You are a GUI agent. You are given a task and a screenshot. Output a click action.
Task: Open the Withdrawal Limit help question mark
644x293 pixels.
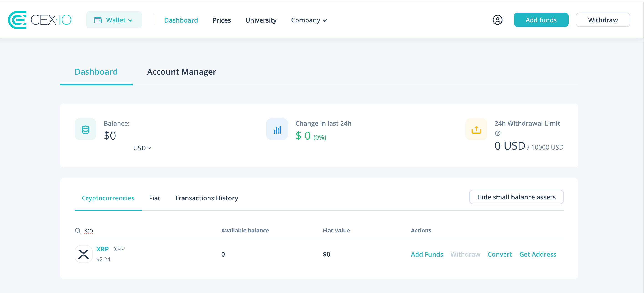click(498, 133)
